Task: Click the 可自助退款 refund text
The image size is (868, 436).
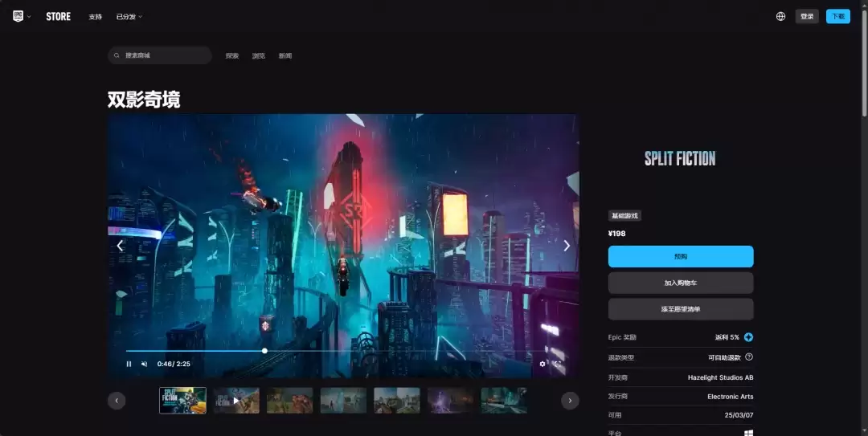Action: pyautogui.click(x=724, y=357)
